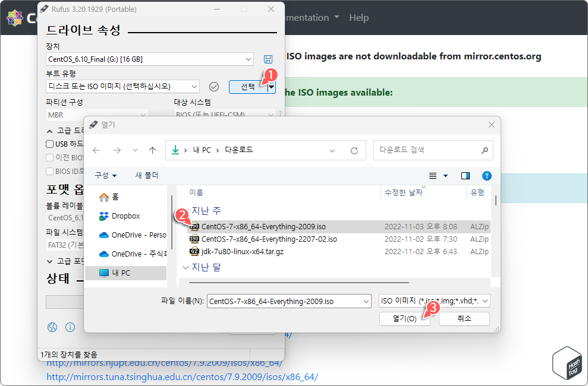The image size is (588, 386).
Task: Open the address bar history dropdown
Action: 332,150
